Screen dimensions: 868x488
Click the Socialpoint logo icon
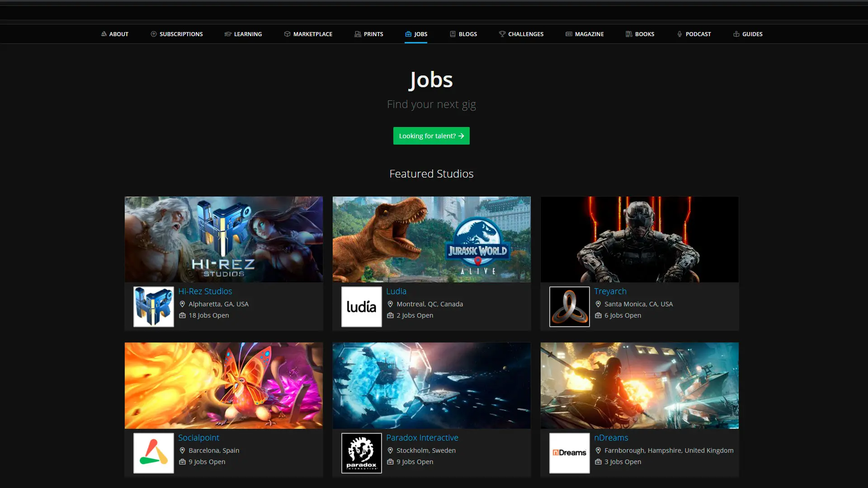(154, 453)
